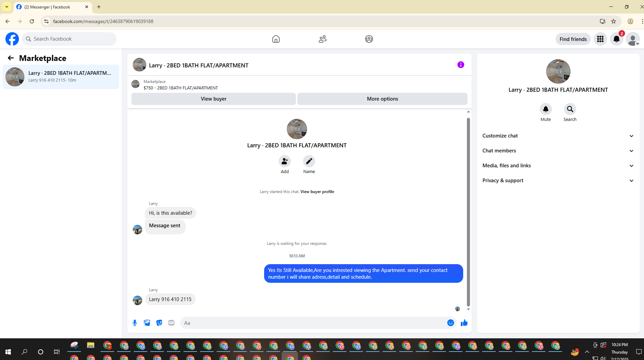Screen dimensions: 644x360
Task: Open Windows Task View
Action: (x=57, y=352)
